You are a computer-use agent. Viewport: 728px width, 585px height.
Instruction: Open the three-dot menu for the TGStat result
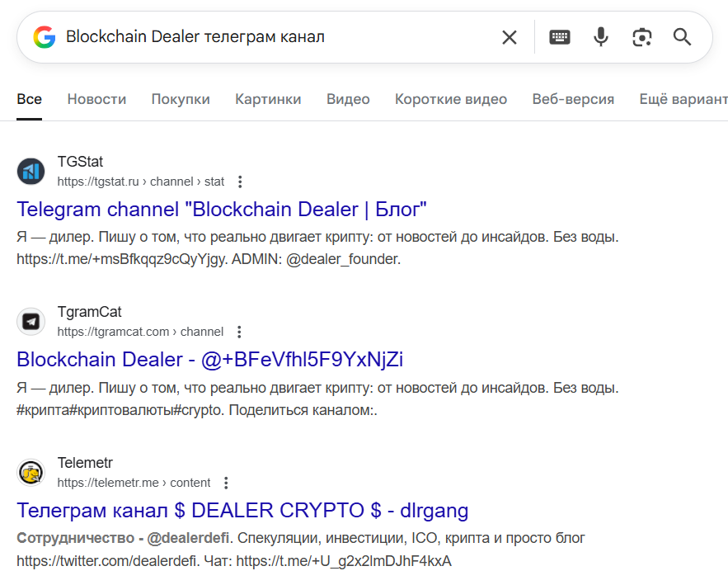tap(240, 181)
